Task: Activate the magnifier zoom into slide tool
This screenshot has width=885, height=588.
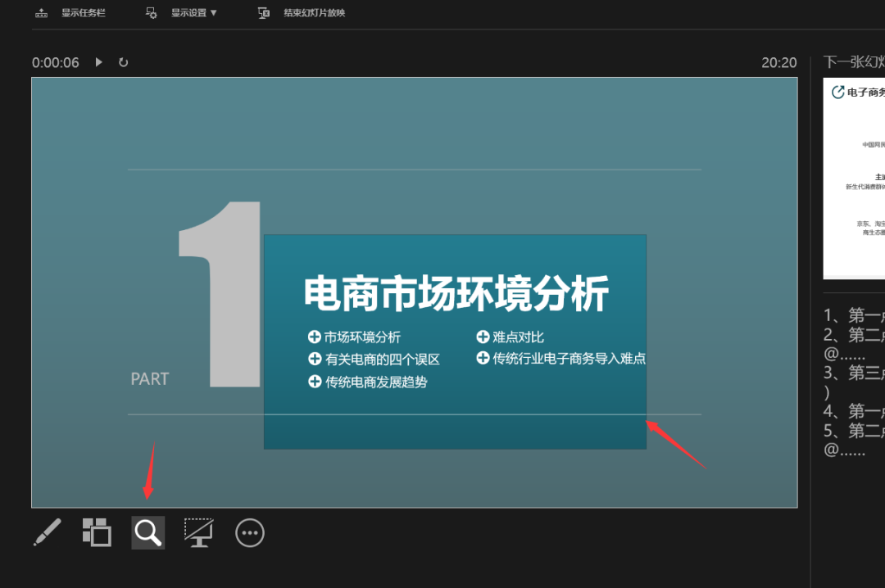Action: click(x=148, y=532)
